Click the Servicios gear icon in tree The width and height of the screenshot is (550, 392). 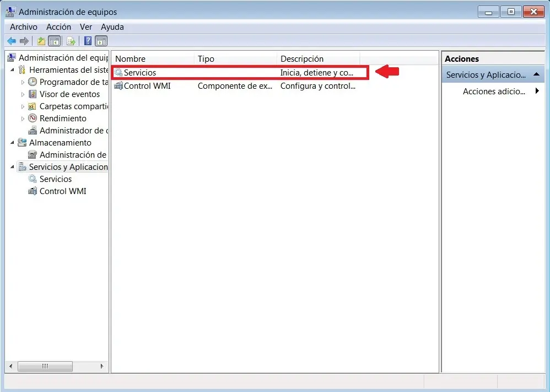coord(33,179)
